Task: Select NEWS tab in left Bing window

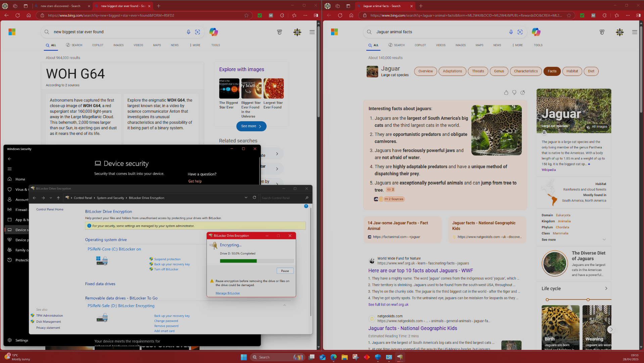Action: (175, 45)
